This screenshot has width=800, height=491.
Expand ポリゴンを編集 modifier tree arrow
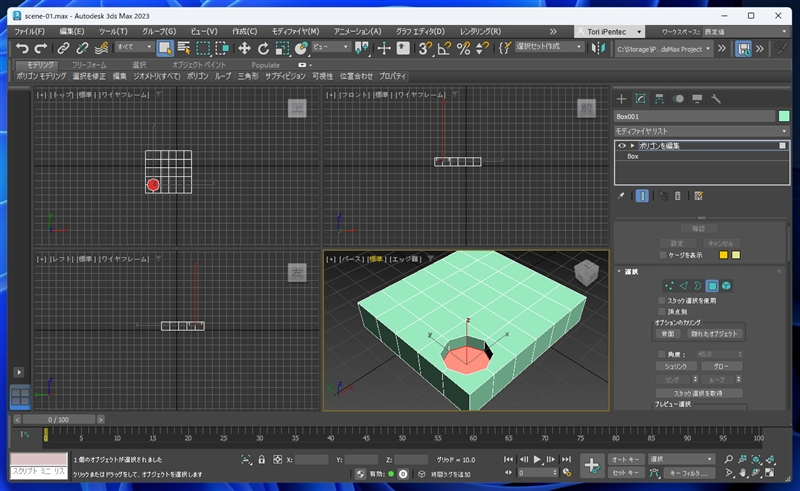[x=632, y=146]
